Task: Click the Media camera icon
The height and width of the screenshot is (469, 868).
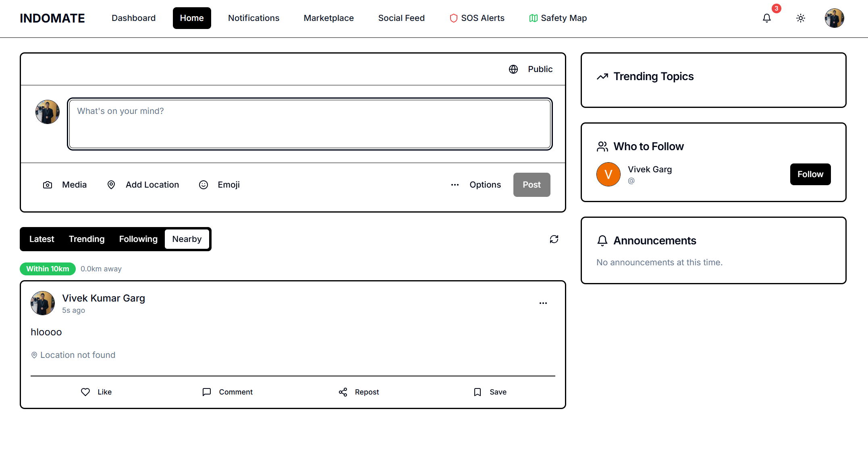Action: [48, 185]
